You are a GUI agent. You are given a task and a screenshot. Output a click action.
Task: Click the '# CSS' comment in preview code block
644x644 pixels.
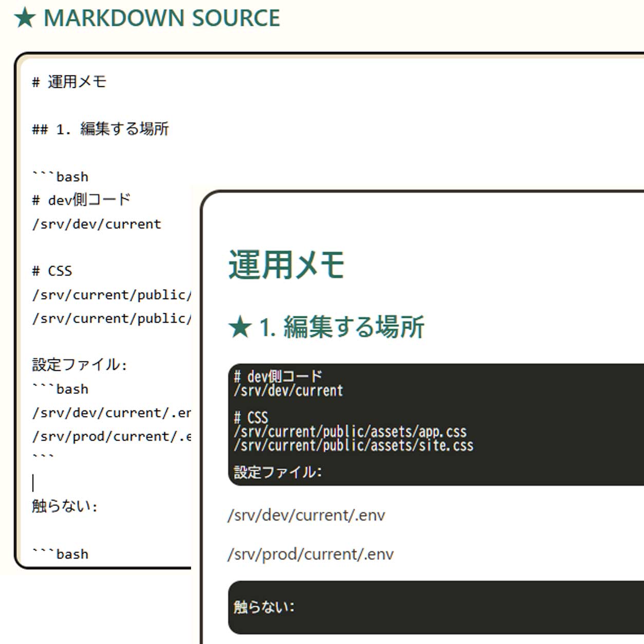point(251,418)
